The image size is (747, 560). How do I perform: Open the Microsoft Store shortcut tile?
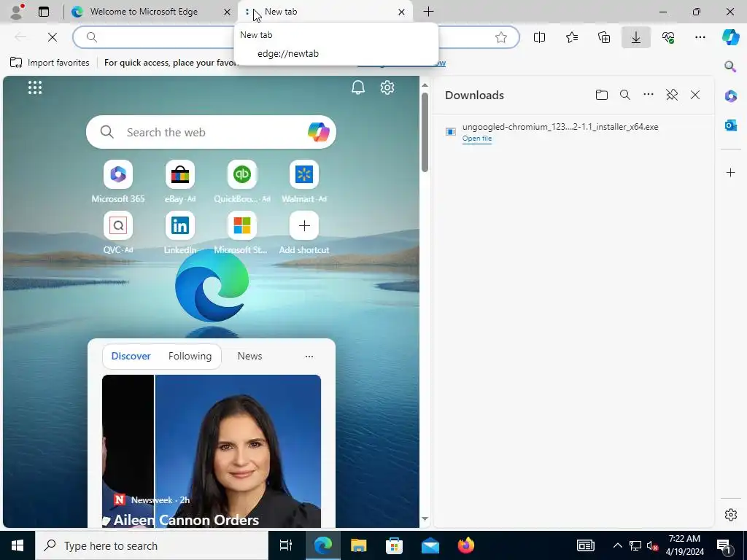[242, 233]
